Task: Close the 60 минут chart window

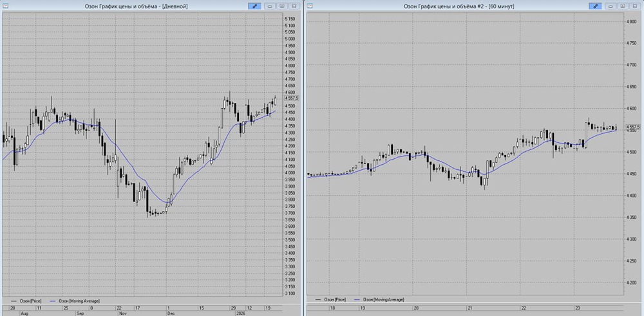Action: coord(634,6)
